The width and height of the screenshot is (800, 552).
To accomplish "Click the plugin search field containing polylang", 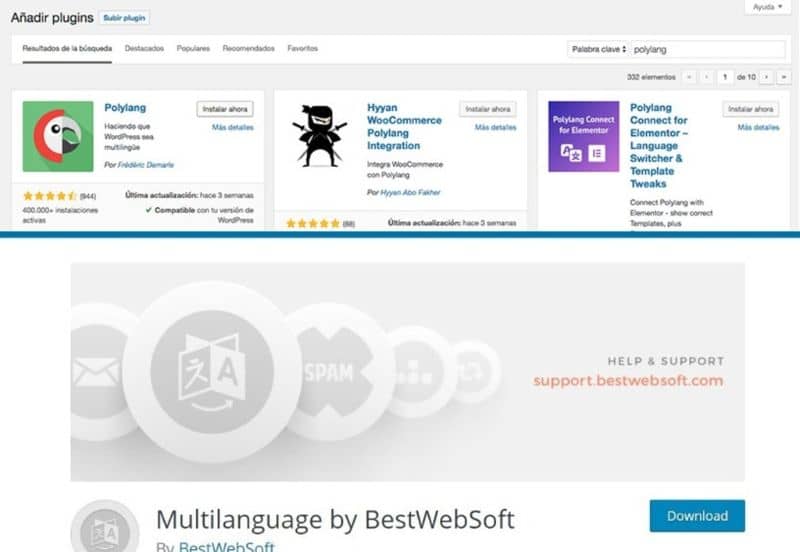I will (708, 49).
